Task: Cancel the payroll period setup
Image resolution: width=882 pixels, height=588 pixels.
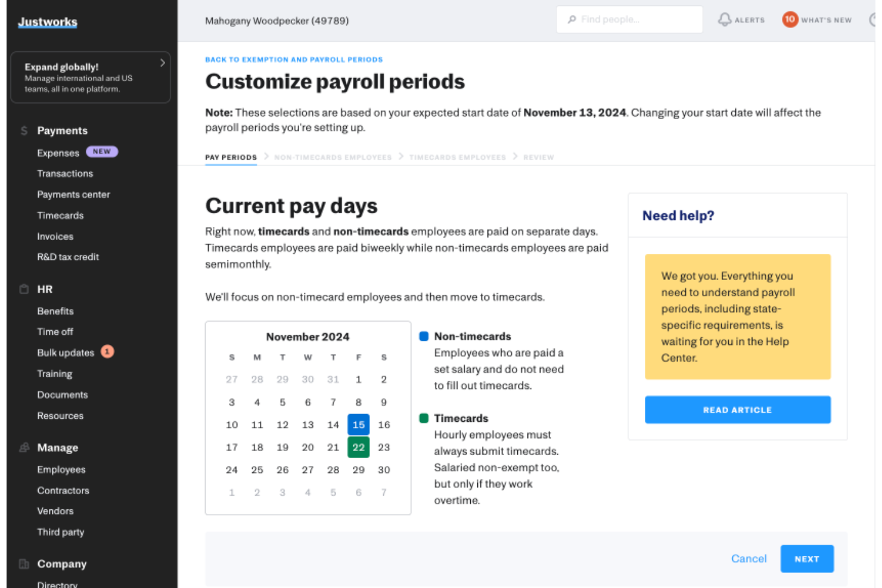Action: (x=749, y=559)
